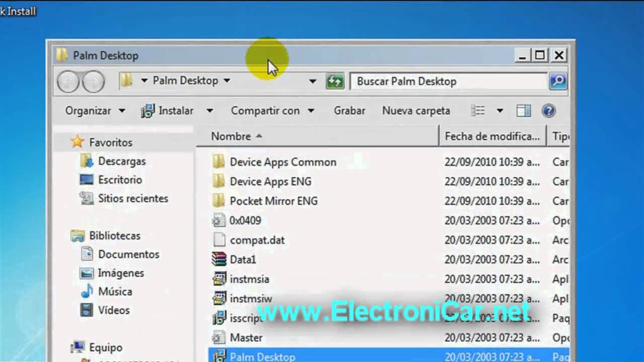This screenshot has height=362, width=644.
Task: Click the Descargas folder icon
Action: [x=87, y=161]
